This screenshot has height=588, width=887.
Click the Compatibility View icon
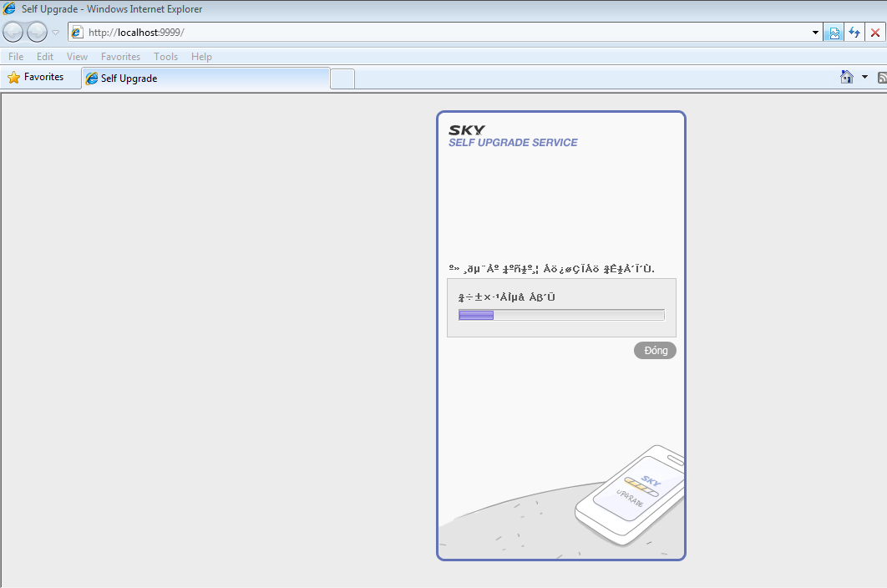pos(834,33)
